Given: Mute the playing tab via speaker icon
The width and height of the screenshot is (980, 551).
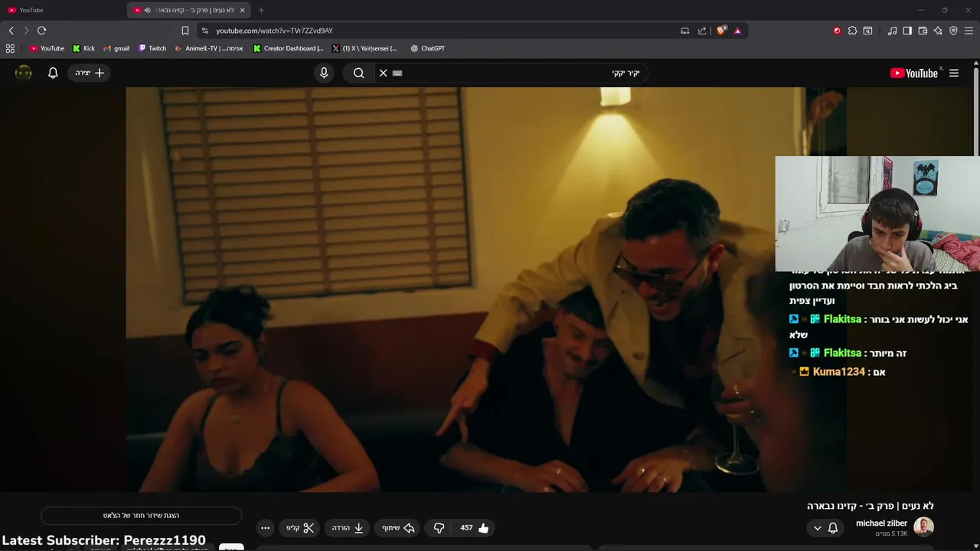Looking at the screenshot, I should coord(147,10).
